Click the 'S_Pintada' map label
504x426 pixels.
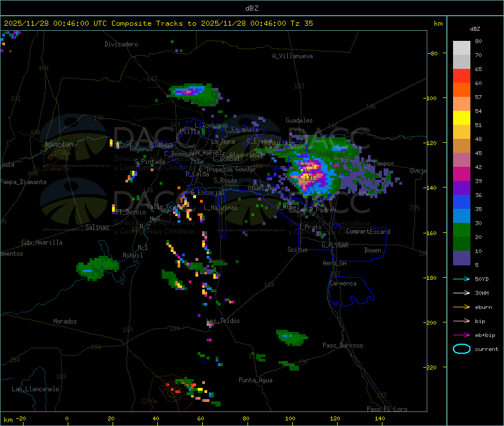[x=150, y=162]
